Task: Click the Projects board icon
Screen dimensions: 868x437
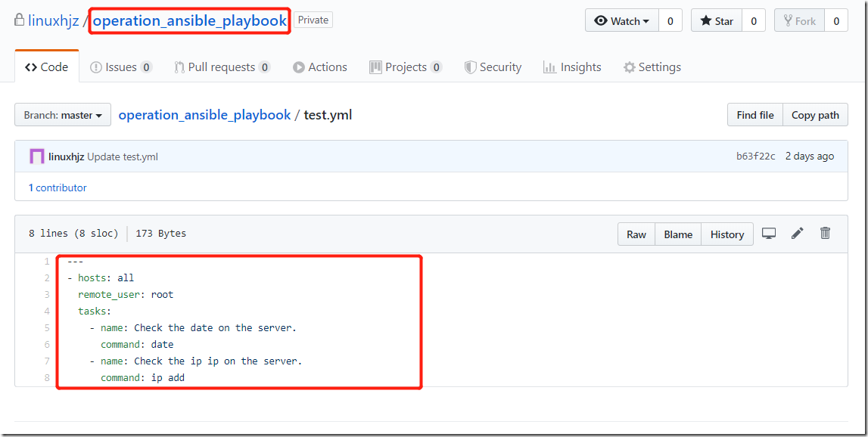Action: point(376,67)
